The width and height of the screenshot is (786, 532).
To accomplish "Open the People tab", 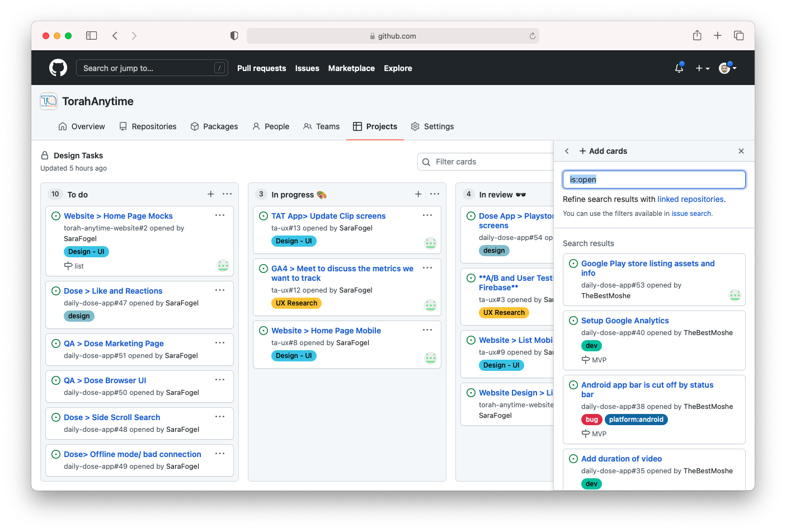I will [271, 126].
